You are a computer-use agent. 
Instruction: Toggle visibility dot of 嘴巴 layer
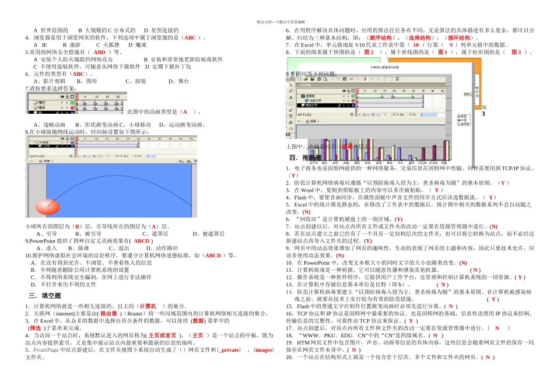click(62, 103)
